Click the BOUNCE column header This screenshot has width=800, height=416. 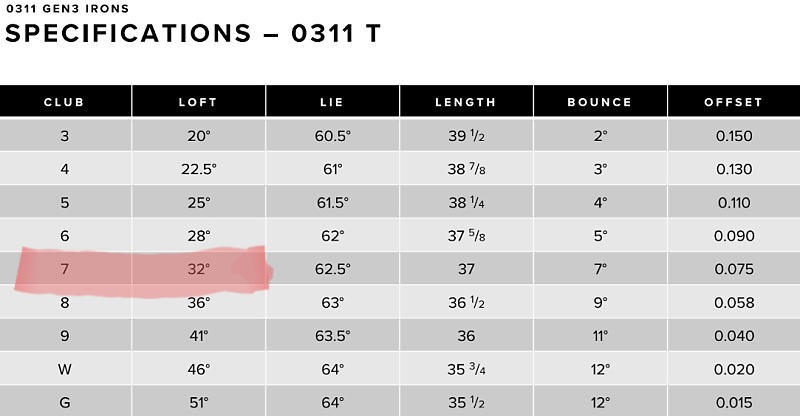pyautogui.click(x=599, y=102)
